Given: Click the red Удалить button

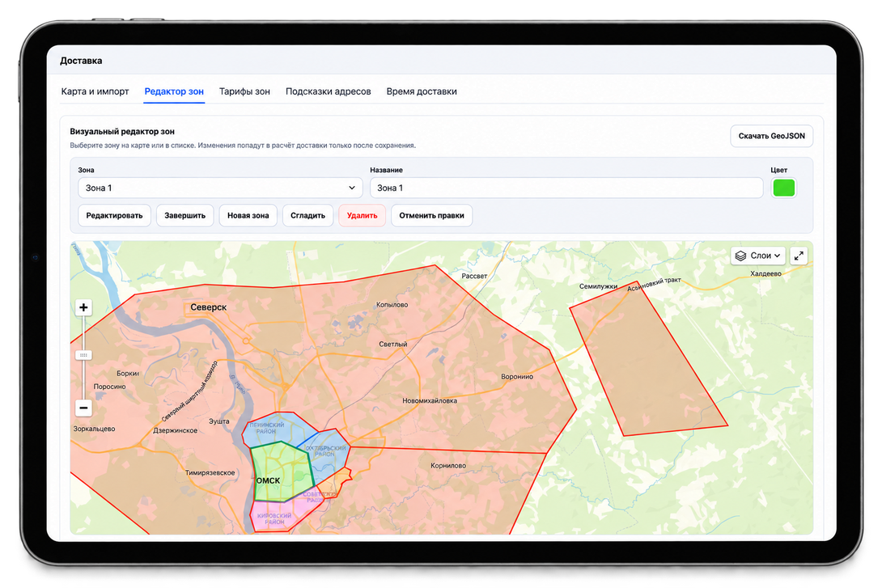Looking at the screenshot, I should tap(362, 215).
